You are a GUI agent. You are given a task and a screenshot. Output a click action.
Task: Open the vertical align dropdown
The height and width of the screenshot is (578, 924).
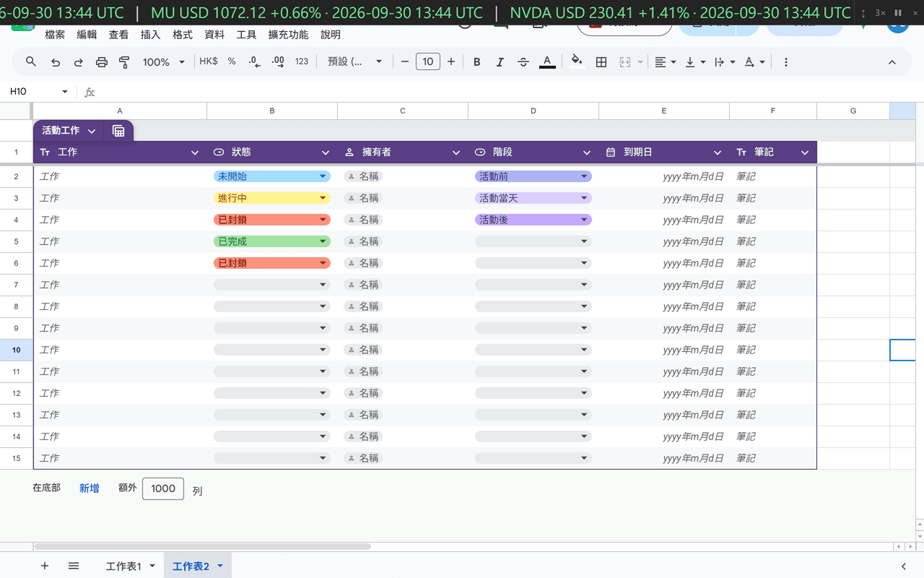tap(694, 62)
